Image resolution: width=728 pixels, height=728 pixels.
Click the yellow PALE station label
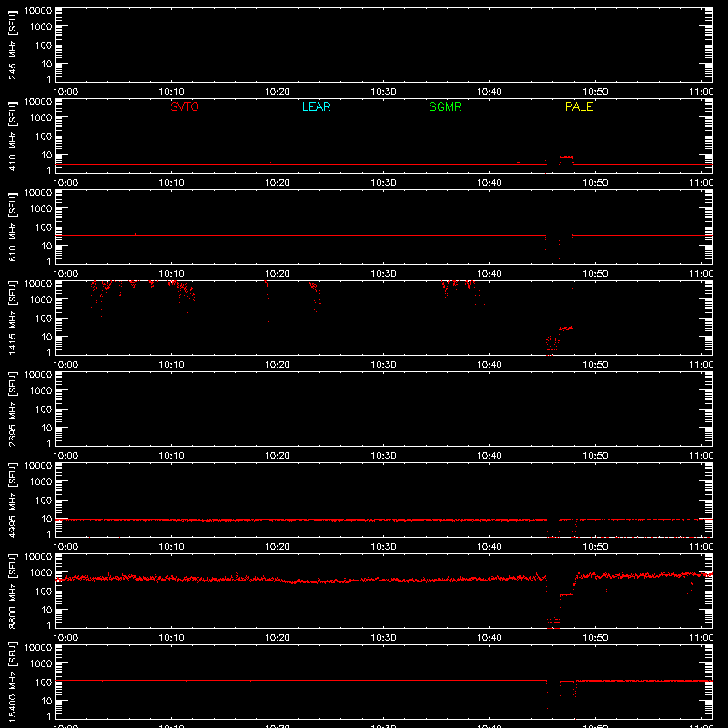579,106
